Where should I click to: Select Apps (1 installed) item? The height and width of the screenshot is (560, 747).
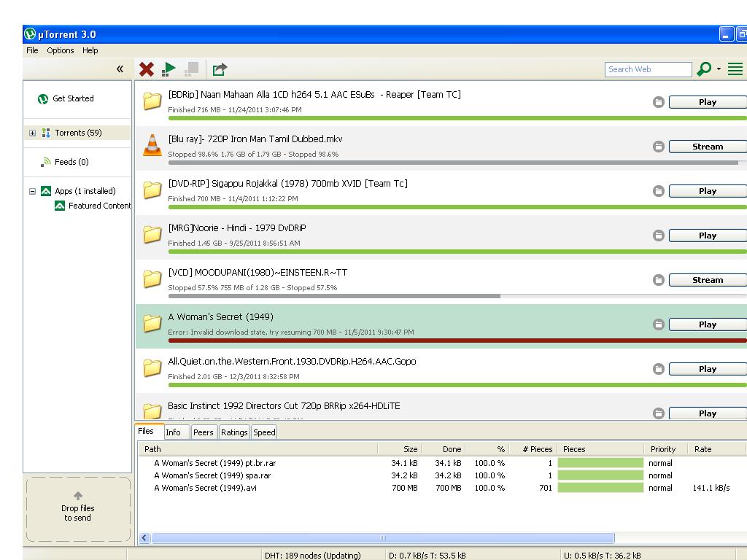pos(85,191)
